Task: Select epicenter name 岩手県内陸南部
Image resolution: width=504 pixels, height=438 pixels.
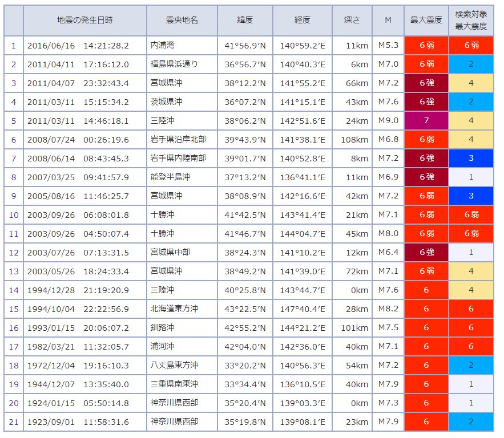Action: pyautogui.click(x=178, y=159)
